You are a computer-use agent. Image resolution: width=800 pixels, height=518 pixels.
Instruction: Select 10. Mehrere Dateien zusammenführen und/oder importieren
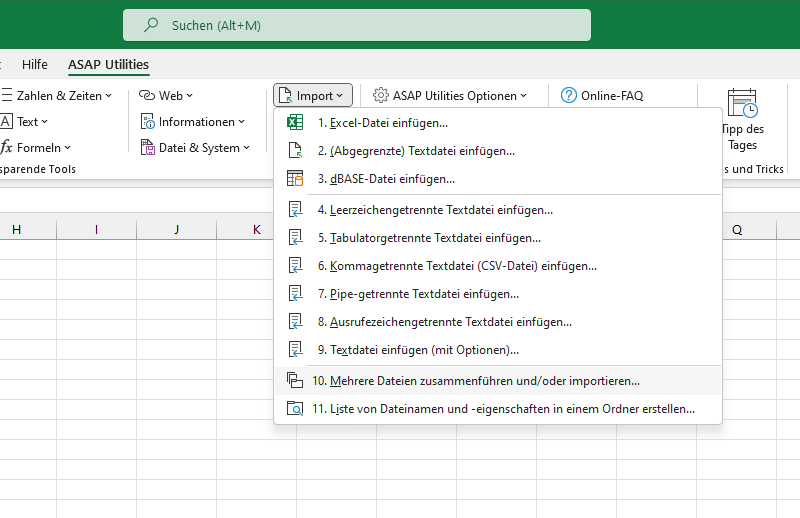pyautogui.click(x=498, y=380)
